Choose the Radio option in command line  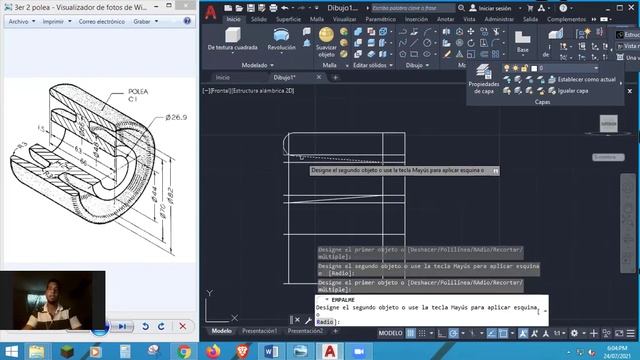325,322
